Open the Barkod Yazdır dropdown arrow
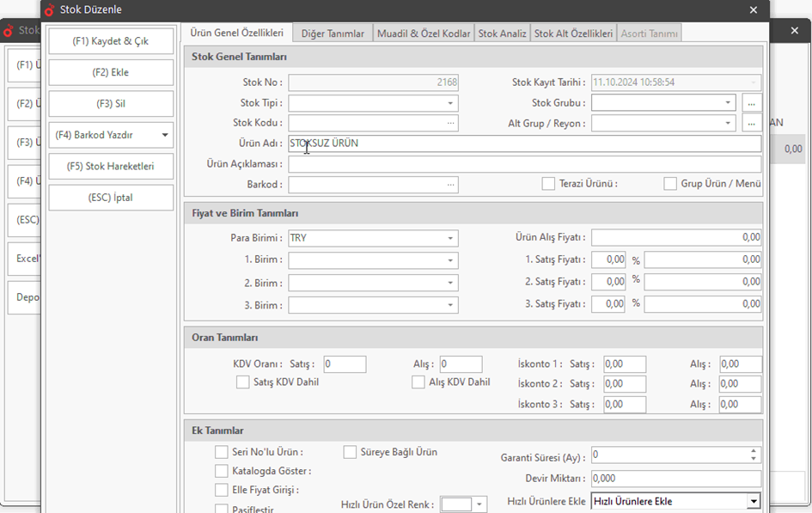The height and width of the screenshot is (513, 812). [165, 135]
